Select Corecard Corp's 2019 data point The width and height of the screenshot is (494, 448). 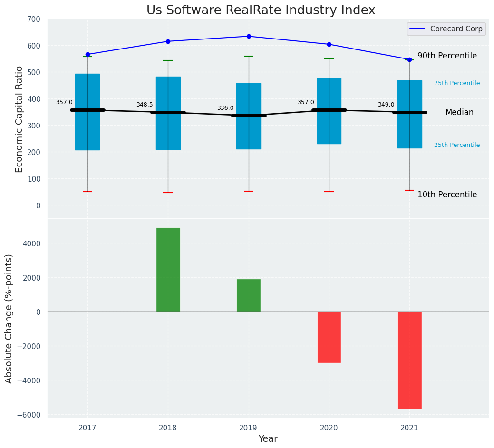[x=249, y=36]
